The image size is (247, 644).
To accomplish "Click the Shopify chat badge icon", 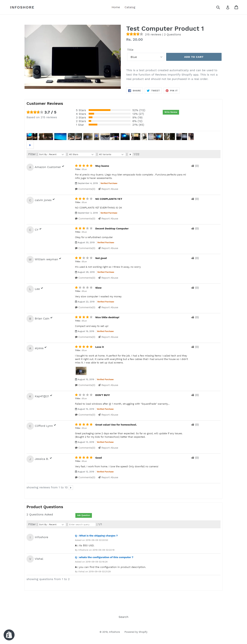I will 9,635.
